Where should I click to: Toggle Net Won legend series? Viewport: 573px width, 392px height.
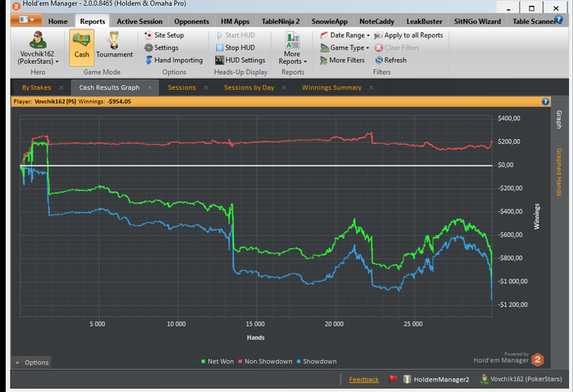217,362
